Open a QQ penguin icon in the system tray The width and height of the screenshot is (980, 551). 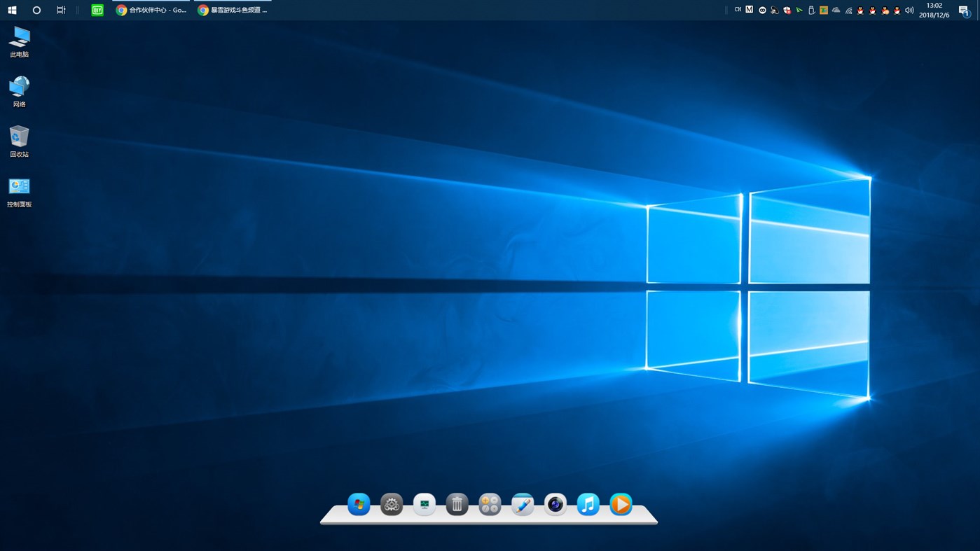pos(860,11)
